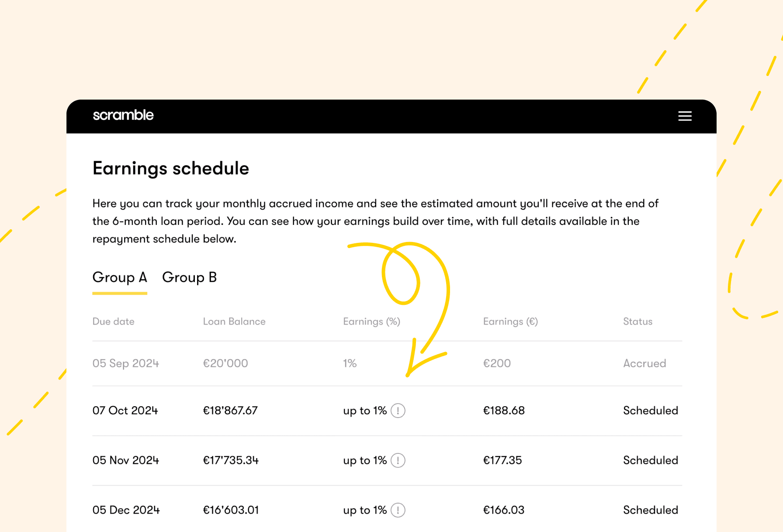Click the €166.03 earnings amount
The image size is (783, 532).
[503, 510]
